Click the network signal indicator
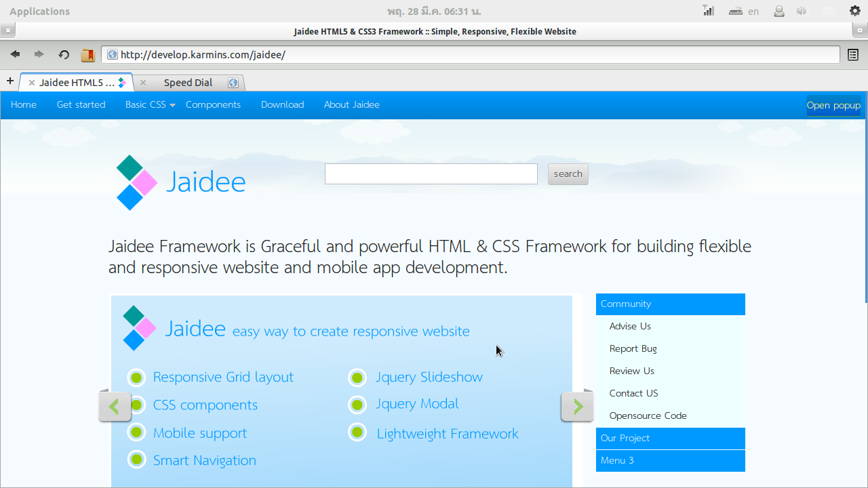 [x=707, y=11]
